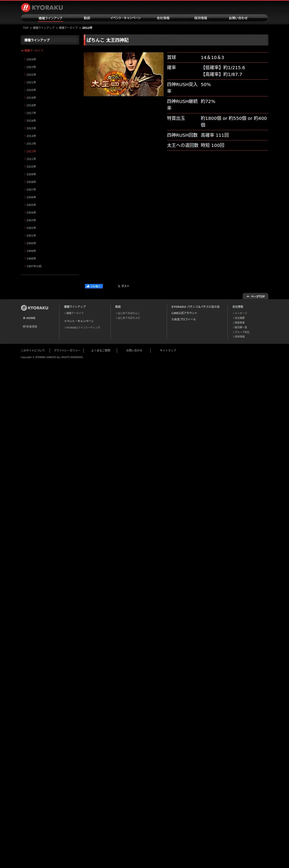This screenshot has height=868, width=289.
Task: Select 2008年 in the archive list
Action: (x=31, y=182)
